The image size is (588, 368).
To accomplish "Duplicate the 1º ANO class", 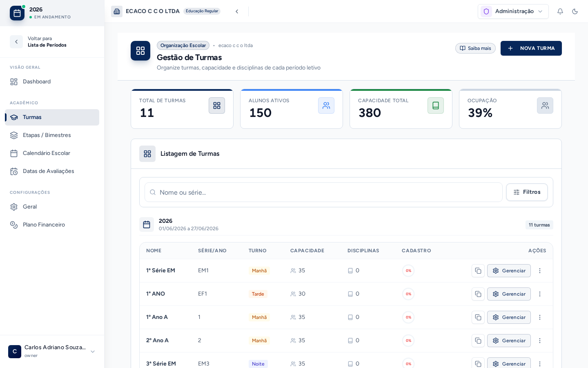I will pos(478,294).
